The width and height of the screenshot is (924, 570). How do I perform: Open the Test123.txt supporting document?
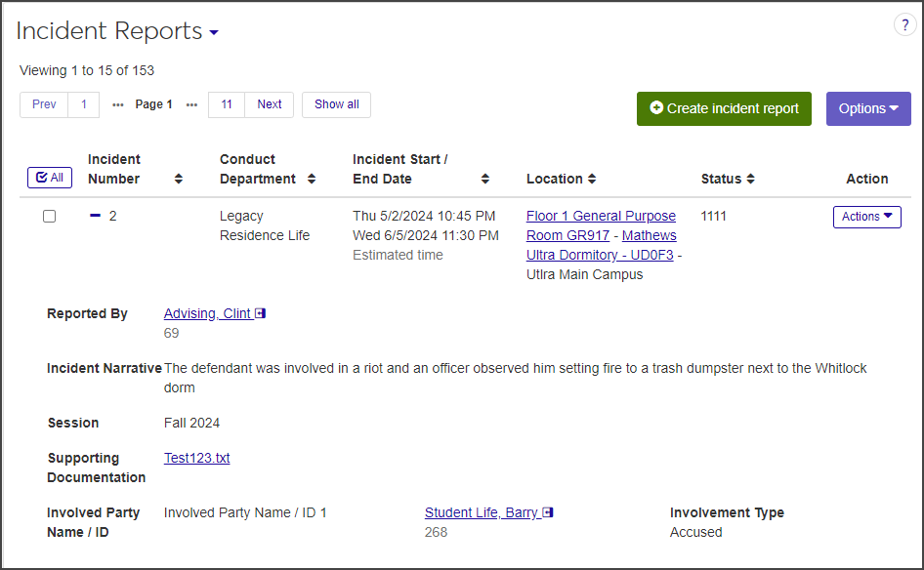[197, 458]
